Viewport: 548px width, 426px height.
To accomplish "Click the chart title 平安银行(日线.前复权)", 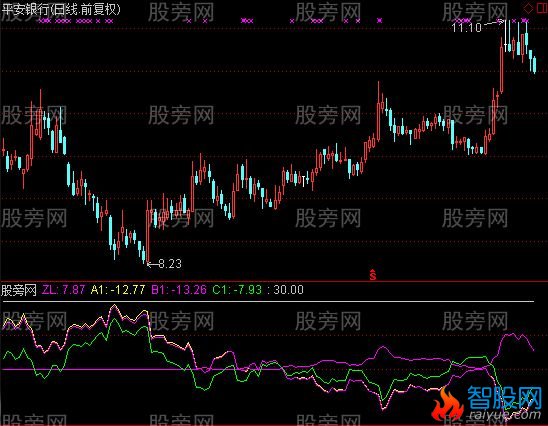I will pyautogui.click(x=61, y=9).
